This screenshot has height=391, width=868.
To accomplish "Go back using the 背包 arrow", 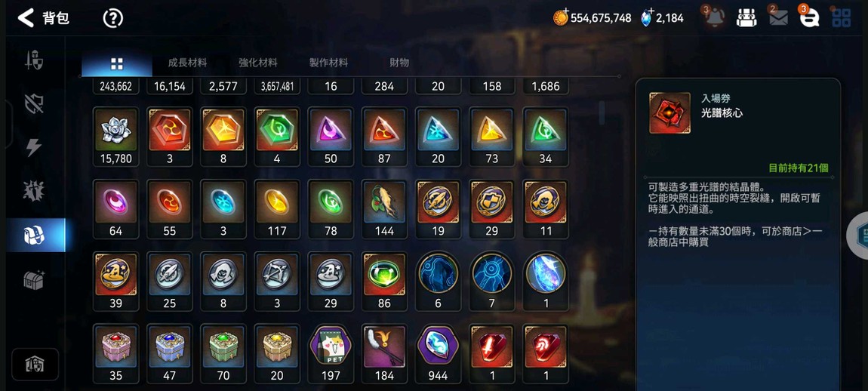I will (x=26, y=17).
